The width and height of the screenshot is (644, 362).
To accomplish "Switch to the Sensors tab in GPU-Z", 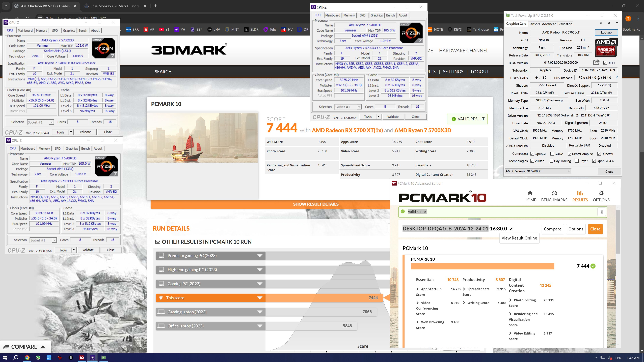I will (x=534, y=24).
